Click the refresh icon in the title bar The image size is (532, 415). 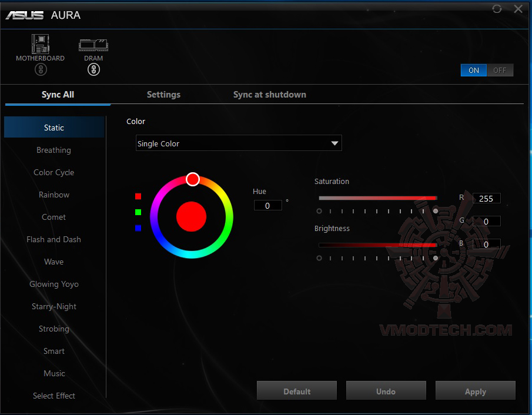(x=497, y=9)
